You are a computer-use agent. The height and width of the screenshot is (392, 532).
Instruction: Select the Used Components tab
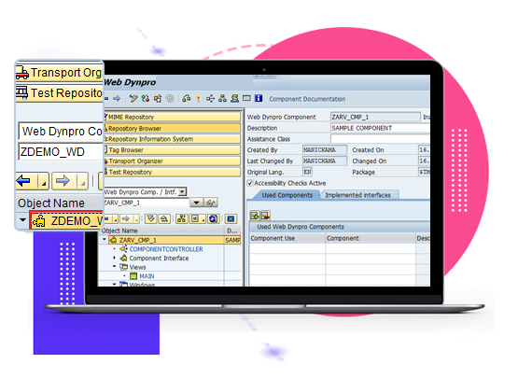tap(287, 195)
